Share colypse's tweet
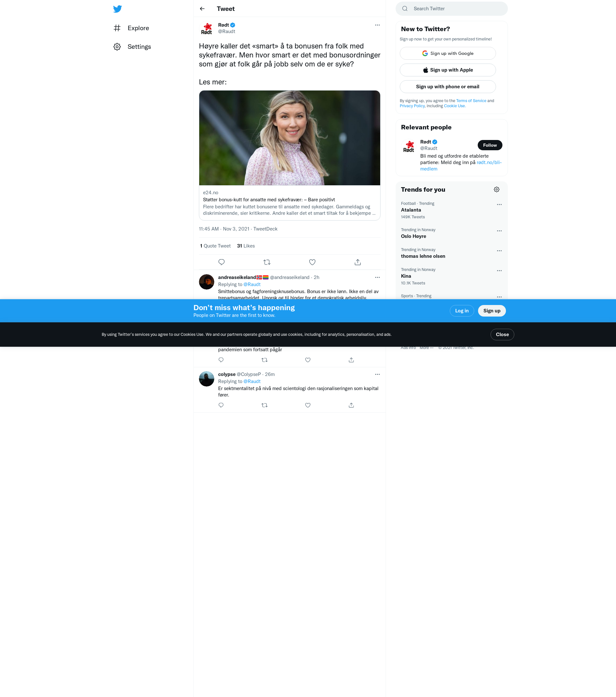 [351, 405]
